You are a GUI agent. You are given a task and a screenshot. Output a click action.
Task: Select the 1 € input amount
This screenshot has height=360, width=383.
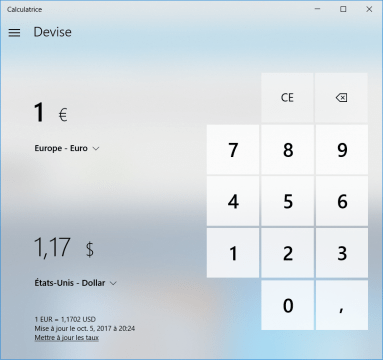50,113
